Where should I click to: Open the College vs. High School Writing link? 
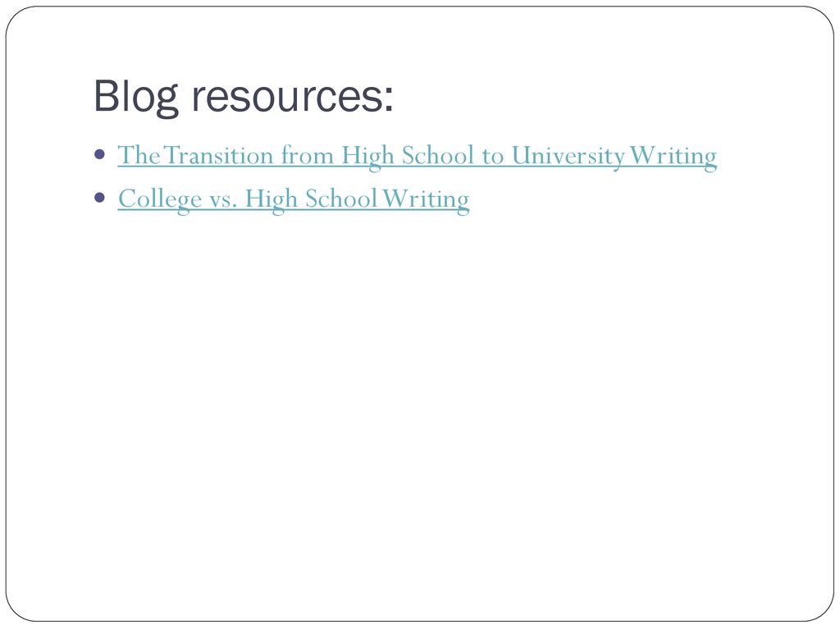point(294,199)
